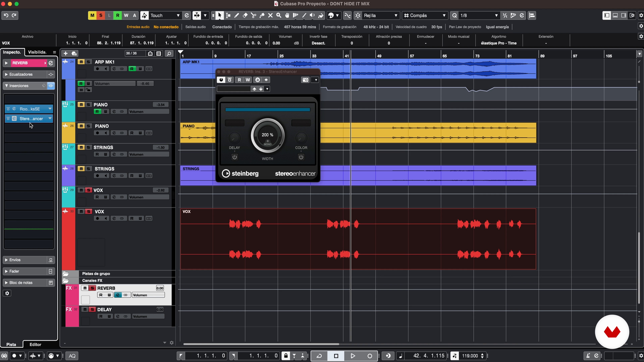Open track search magnifier in track list
Image resolution: width=644 pixels, height=362 pixels.
169,53
